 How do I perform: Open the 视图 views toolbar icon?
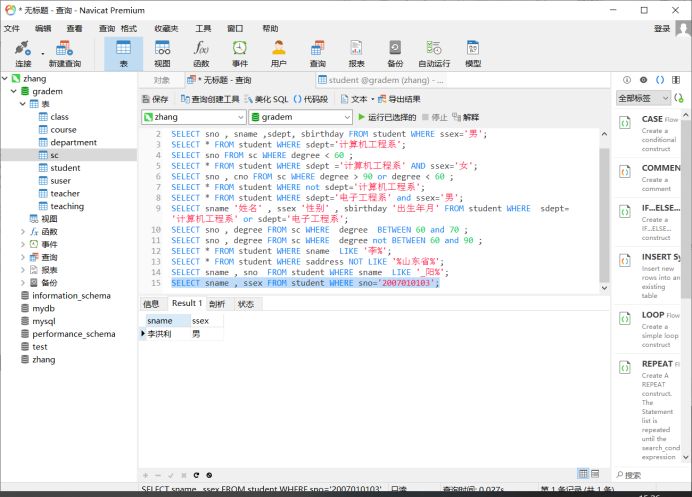[x=162, y=54]
